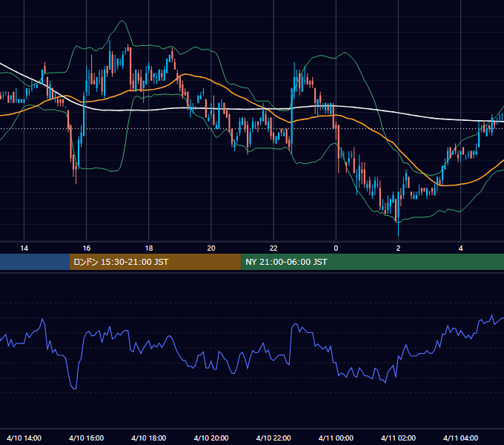Click the 22 hour label on price chart axis
504x445 pixels.
(273, 248)
